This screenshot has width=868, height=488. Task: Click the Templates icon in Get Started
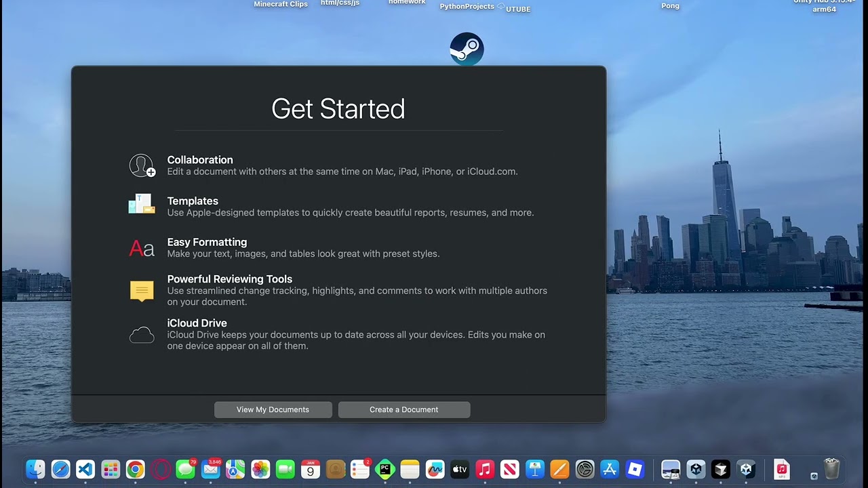pos(142,204)
